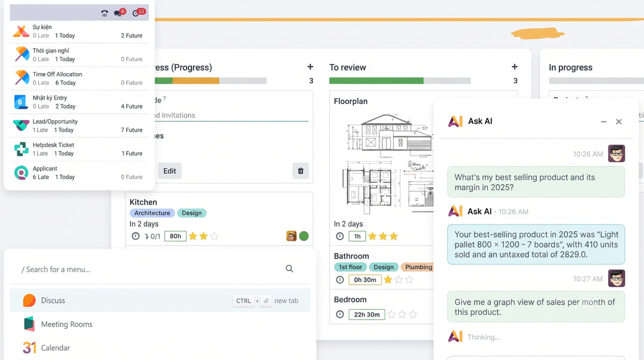Toggle the third star on the Floorplan card
This screenshot has width=644, height=360.
click(x=393, y=236)
